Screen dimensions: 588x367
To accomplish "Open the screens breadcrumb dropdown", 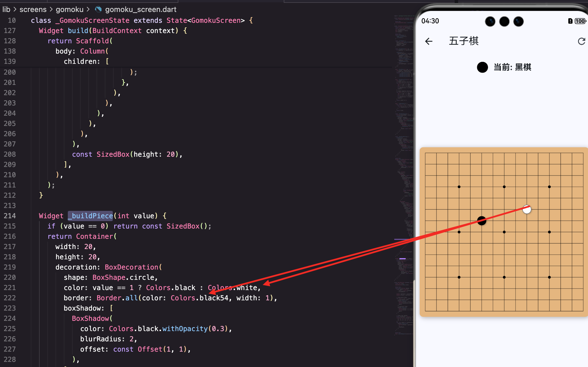I will point(33,9).
